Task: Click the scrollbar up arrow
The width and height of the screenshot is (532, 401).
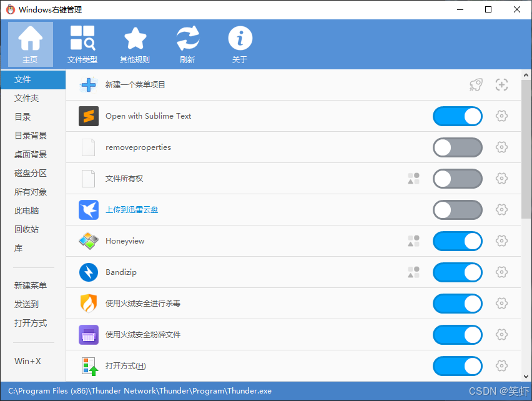Action: [526, 75]
